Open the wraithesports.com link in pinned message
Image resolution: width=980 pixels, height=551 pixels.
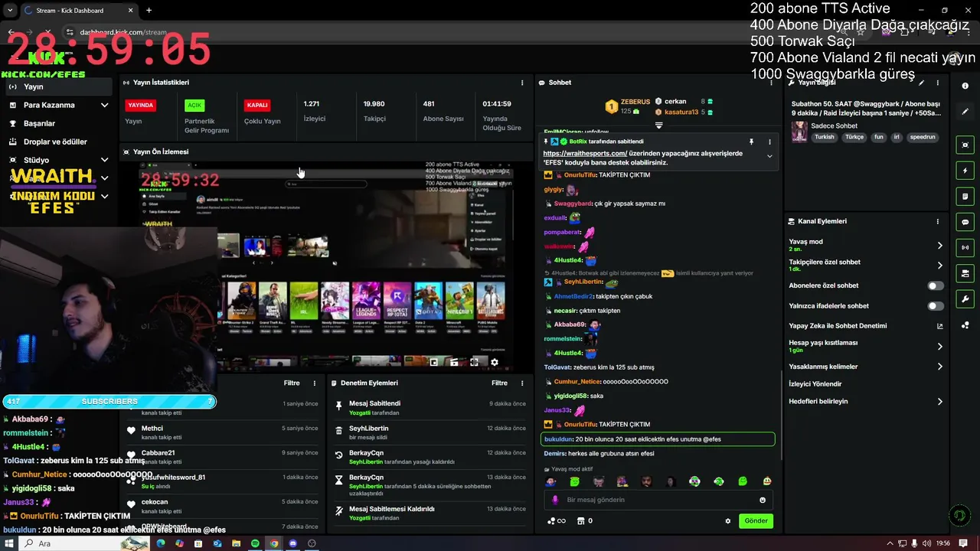585,153
